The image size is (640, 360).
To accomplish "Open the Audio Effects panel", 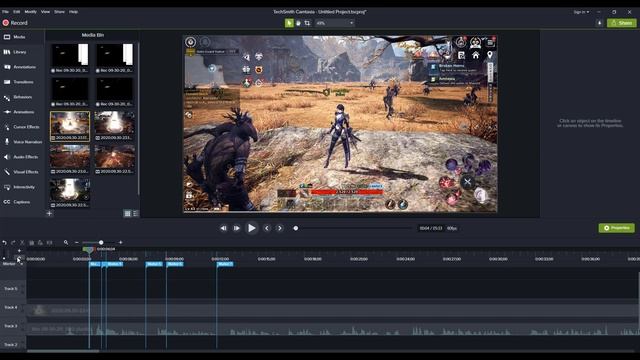I will click(22, 157).
